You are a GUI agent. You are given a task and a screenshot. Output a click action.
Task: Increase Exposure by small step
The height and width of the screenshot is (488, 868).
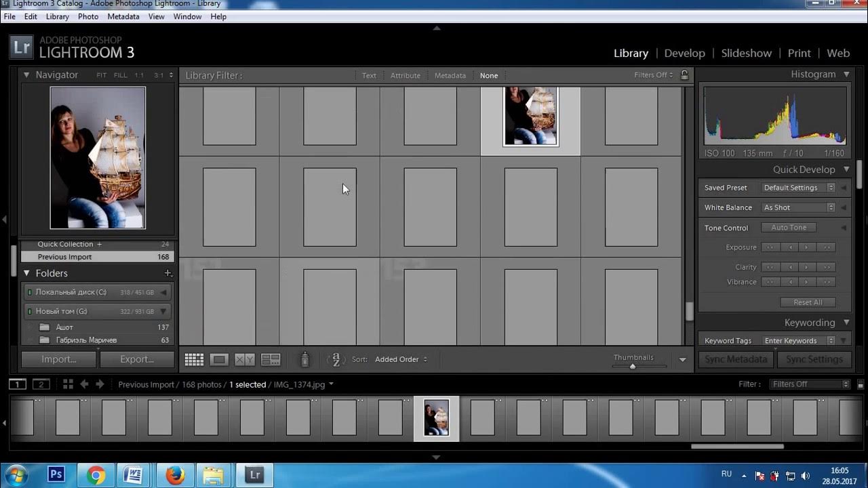coord(807,247)
